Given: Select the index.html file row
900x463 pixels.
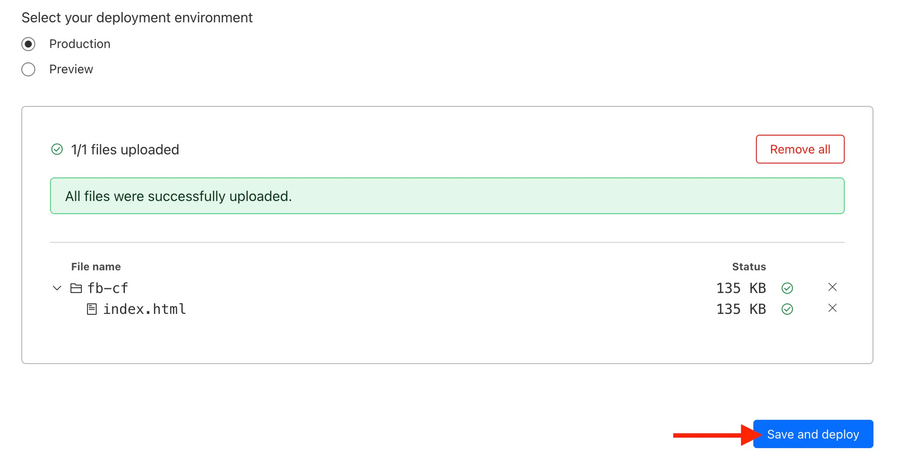Looking at the screenshot, I should pos(447,309).
